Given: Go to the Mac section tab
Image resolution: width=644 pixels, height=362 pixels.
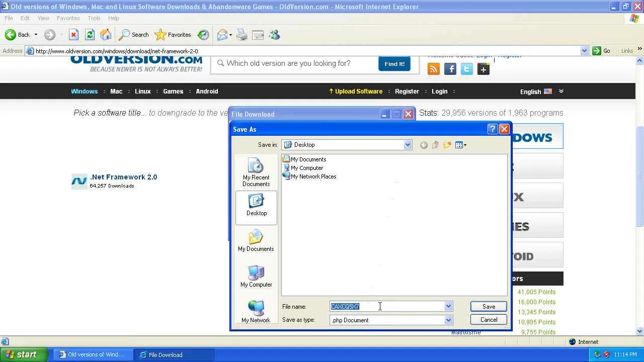Looking at the screenshot, I should point(116,92).
